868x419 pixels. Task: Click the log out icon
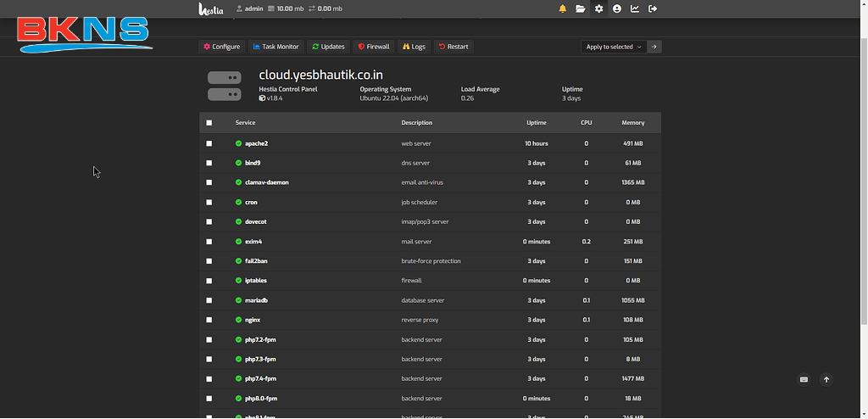point(653,8)
